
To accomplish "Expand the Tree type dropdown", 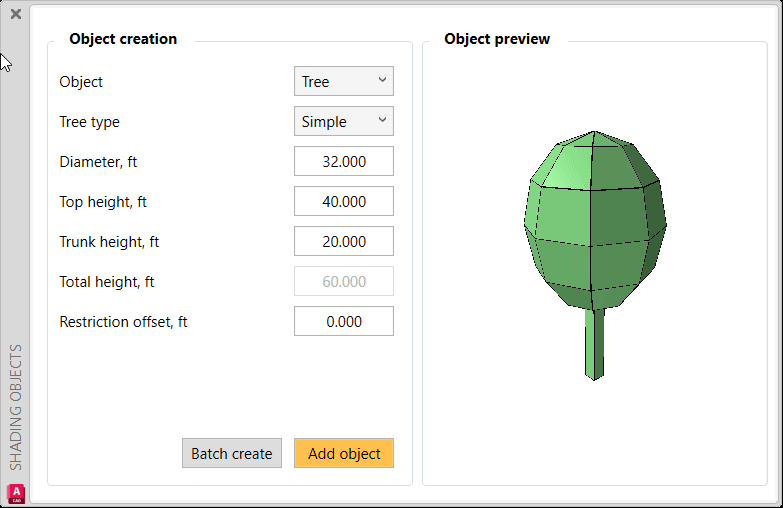I will [x=343, y=122].
